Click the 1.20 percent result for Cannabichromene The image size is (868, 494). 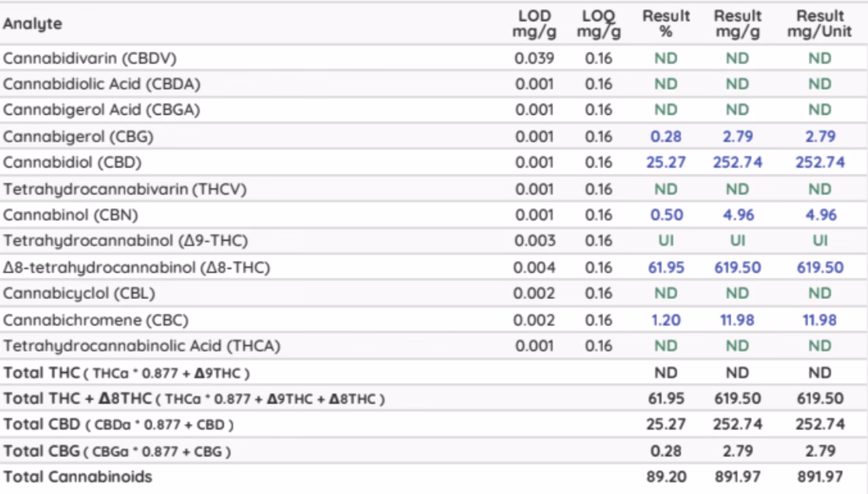(666, 320)
